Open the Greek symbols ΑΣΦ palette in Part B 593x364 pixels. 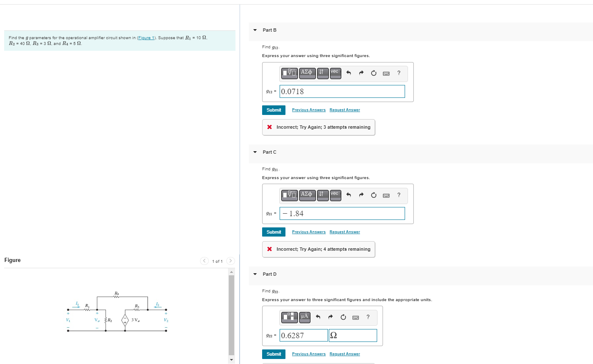(307, 73)
